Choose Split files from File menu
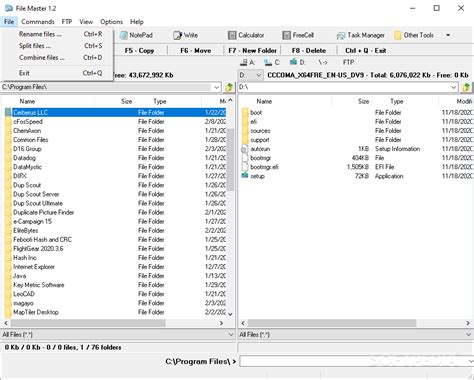This screenshot has height=380, width=474. tap(57, 46)
